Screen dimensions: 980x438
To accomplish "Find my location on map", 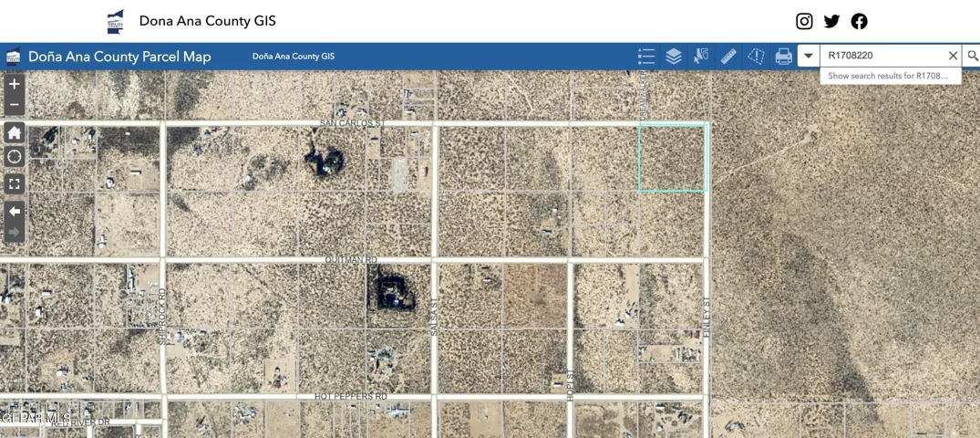I will click(x=15, y=157).
